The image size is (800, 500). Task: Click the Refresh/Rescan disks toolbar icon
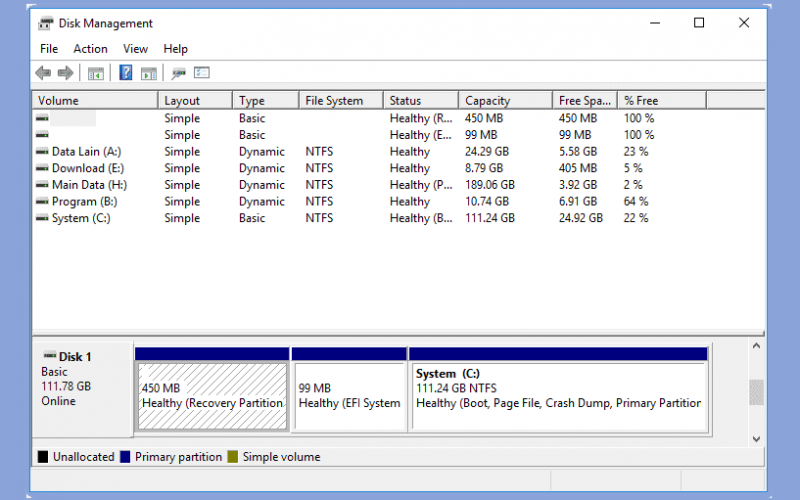pyautogui.click(x=178, y=73)
